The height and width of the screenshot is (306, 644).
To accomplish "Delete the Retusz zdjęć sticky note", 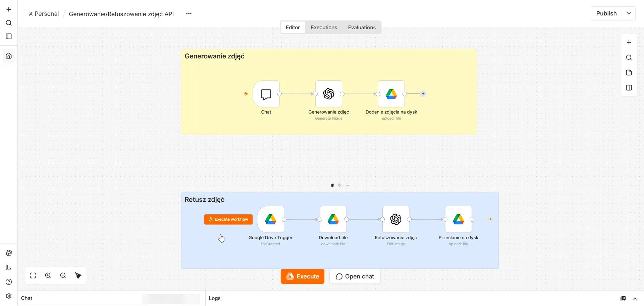I will pyautogui.click(x=332, y=185).
